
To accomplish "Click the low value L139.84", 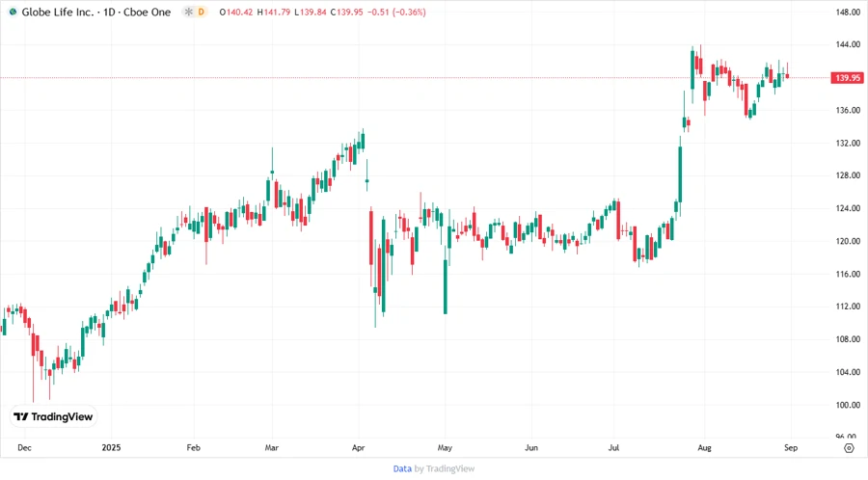I will 310,12.
